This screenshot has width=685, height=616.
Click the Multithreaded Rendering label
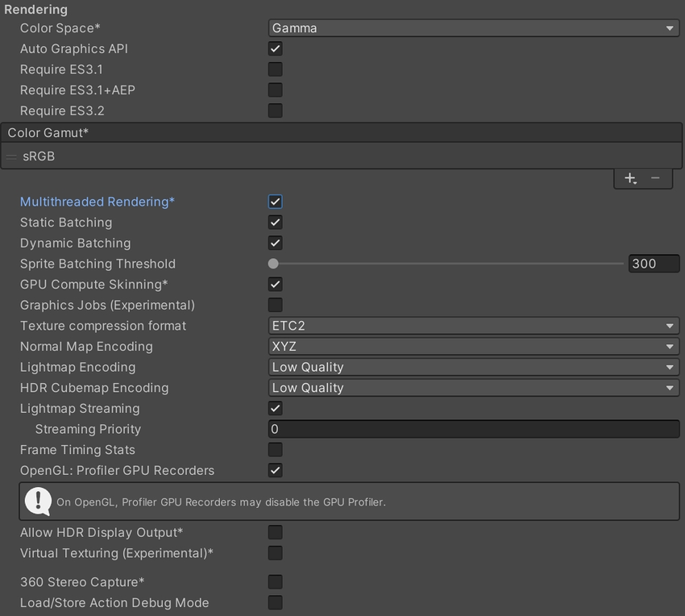97,202
